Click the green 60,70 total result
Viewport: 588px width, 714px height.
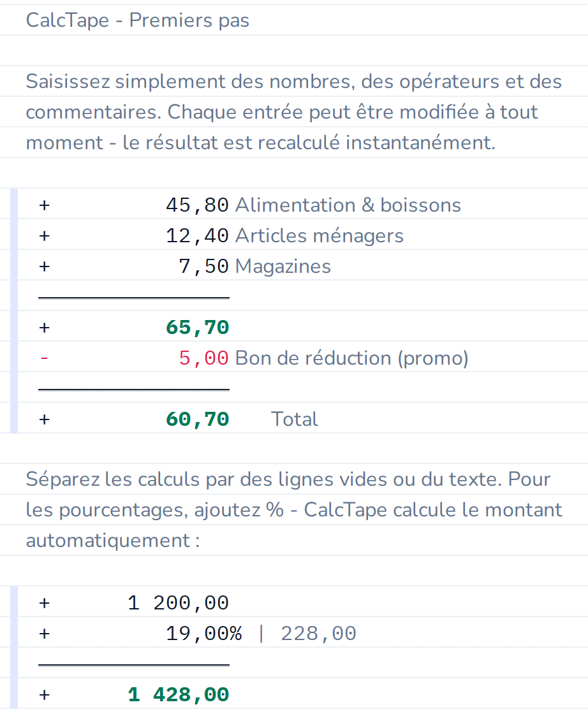coord(197,419)
